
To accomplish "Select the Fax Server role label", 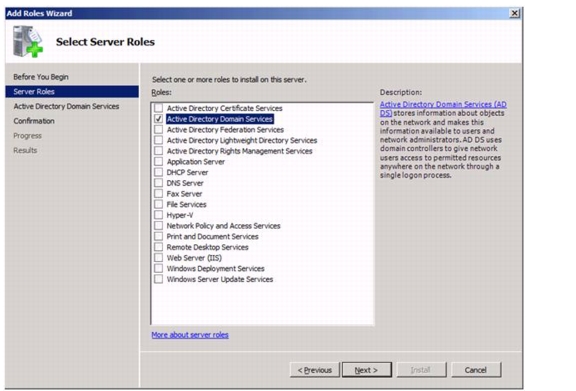I will click(184, 194).
